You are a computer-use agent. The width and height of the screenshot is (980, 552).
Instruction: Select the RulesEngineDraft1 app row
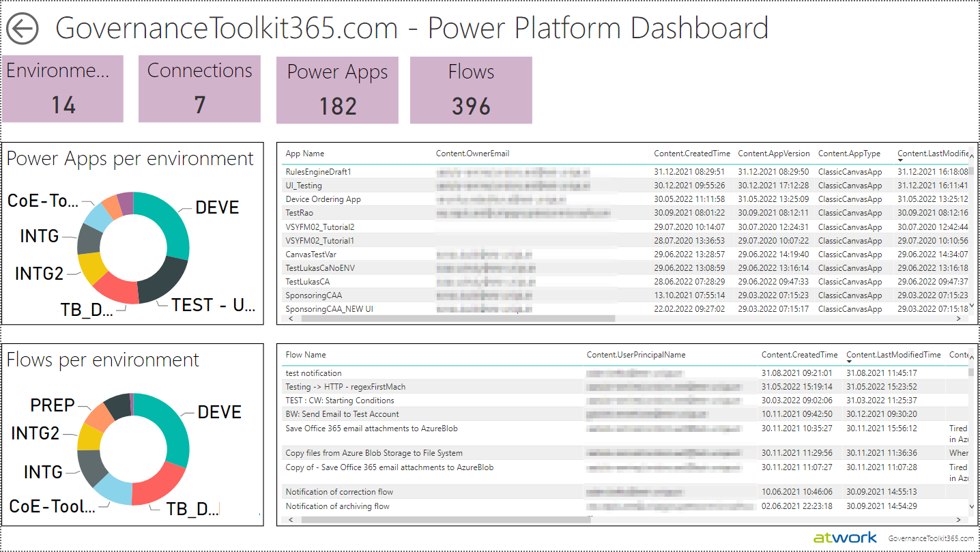pyautogui.click(x=318, y=172)
